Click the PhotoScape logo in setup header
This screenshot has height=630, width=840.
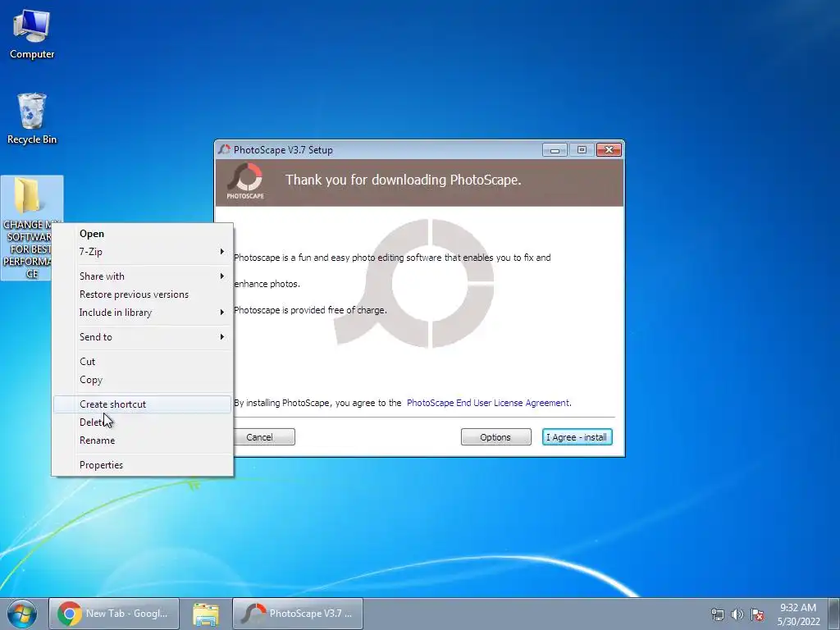pyautogui.click(x=245, y=182)
